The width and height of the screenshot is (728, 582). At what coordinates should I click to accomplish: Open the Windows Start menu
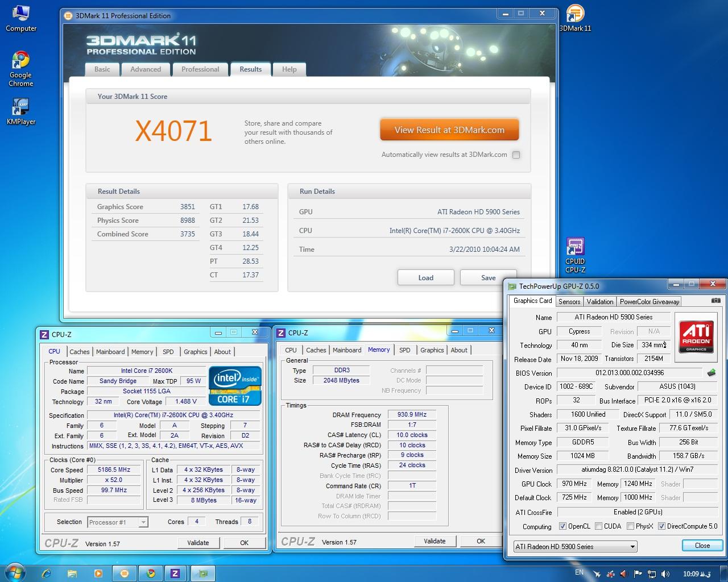coord(15,573)
